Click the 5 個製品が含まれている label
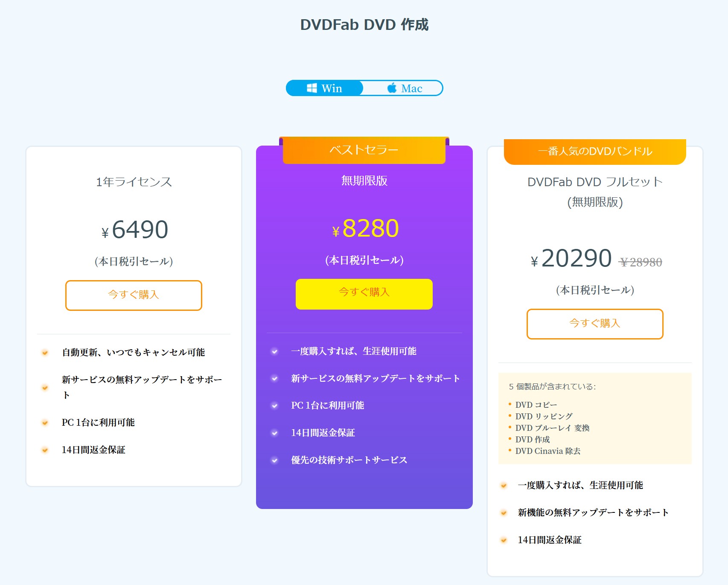728x585 pixels. (x=552, y=386)
